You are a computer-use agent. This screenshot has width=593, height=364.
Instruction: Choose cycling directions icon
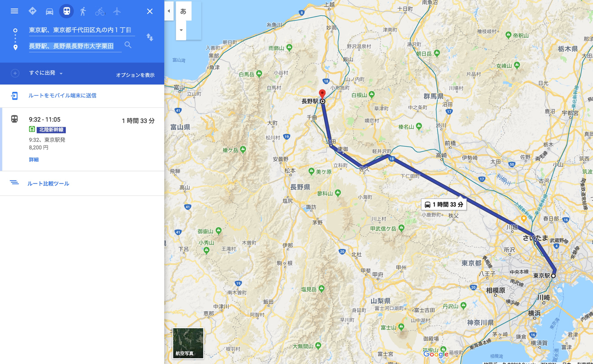click(100, 12)
